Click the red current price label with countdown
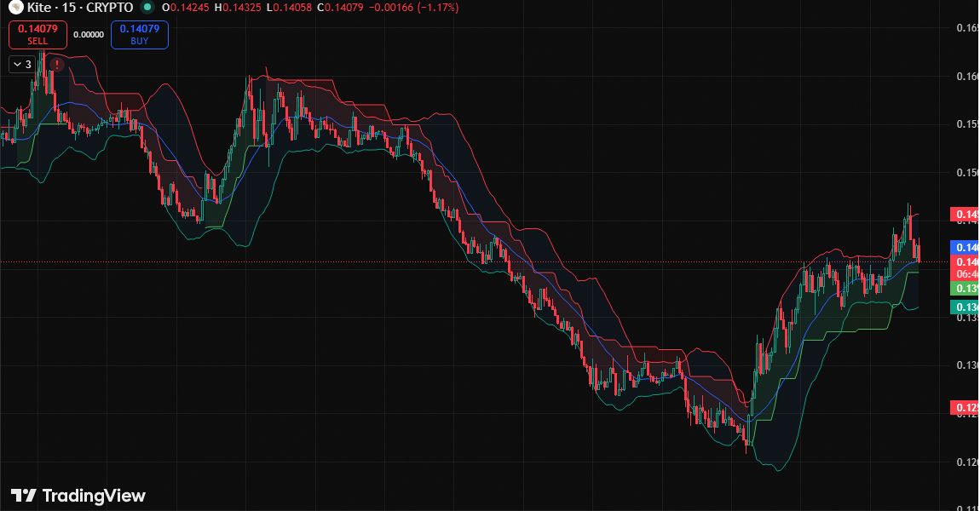This screenshot has width=980, height=511. [965, 268]
